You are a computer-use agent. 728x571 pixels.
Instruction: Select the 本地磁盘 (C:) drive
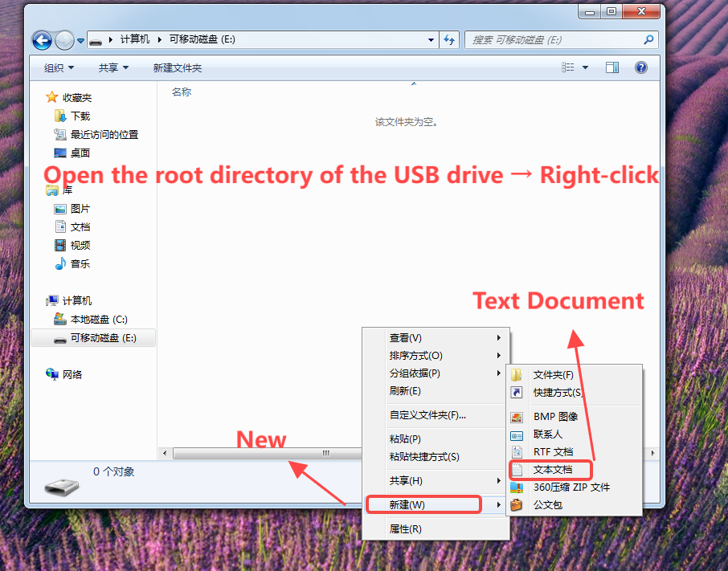click(82, 319)
